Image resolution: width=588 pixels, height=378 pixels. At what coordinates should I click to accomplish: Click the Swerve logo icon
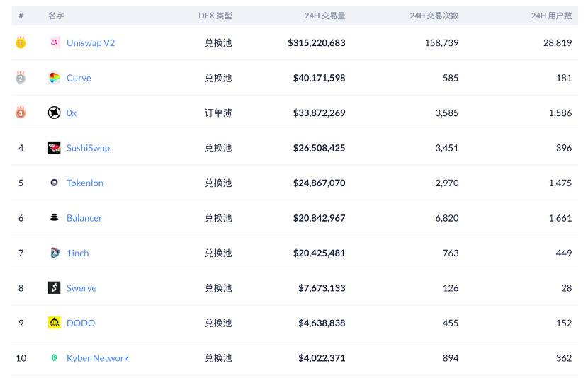(54, 288)
